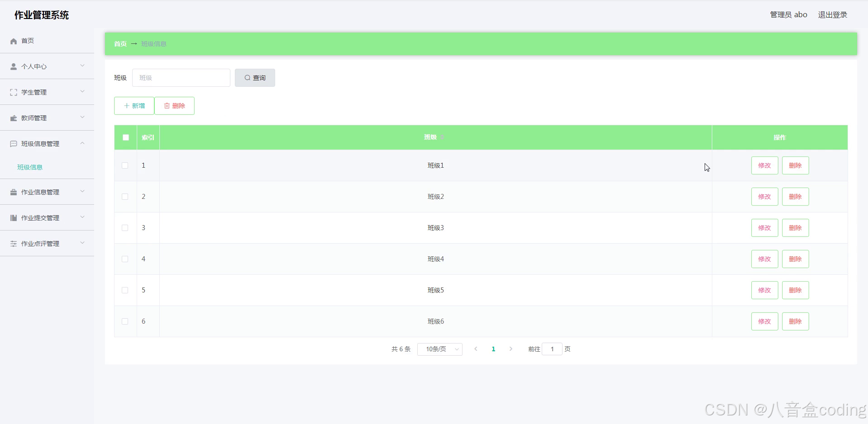This screenshot has height=424, width=868.
Task: Click the 管理员 abo user label
Action: point(788,15)
